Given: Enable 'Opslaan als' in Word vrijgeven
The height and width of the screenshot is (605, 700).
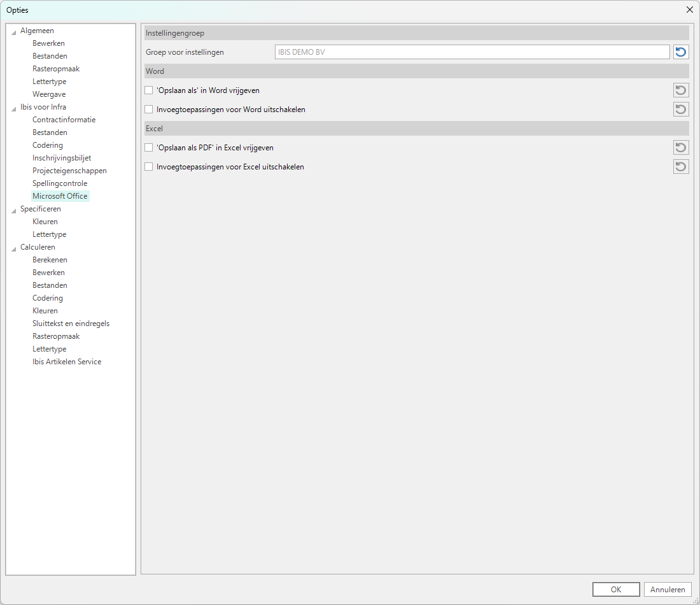Looking at the screenshot, I should 149,90.
